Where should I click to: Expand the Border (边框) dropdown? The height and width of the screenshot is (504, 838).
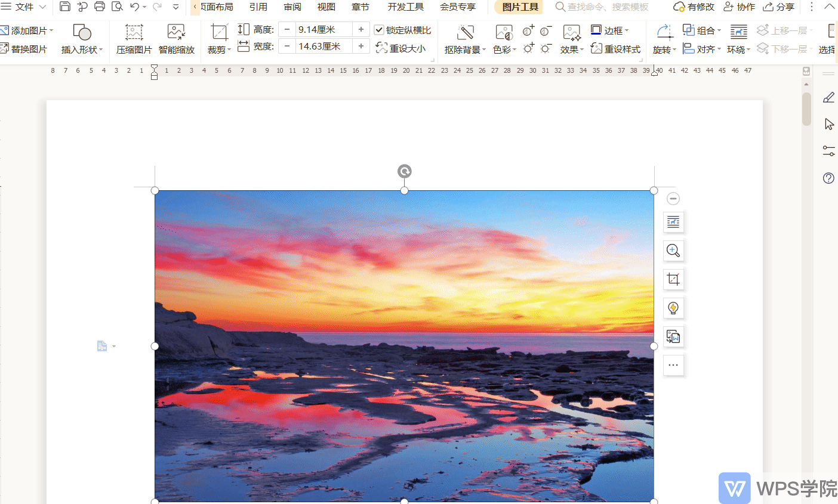point(627,30)
